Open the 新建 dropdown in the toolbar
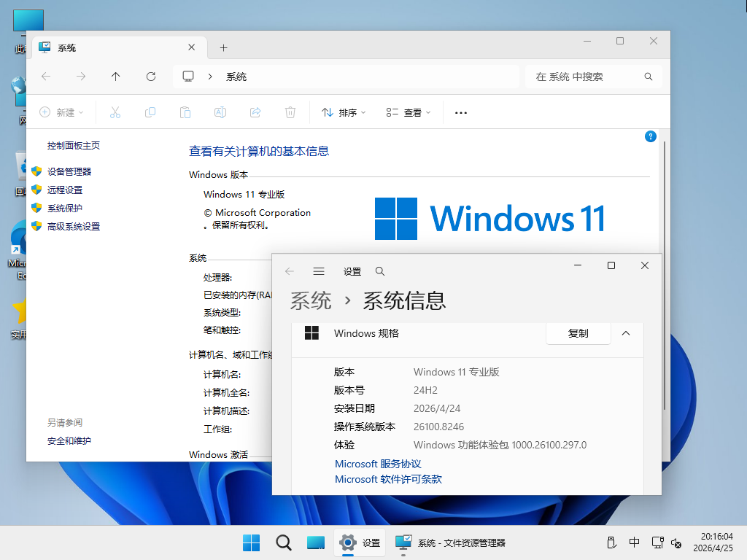The height and width of the screenshot is (560, 747). 61,112
